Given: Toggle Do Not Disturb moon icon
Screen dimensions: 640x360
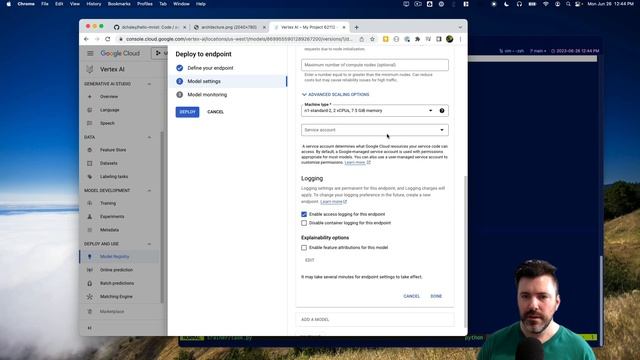Looking at the screenshot, I should [x=507, y=4].
